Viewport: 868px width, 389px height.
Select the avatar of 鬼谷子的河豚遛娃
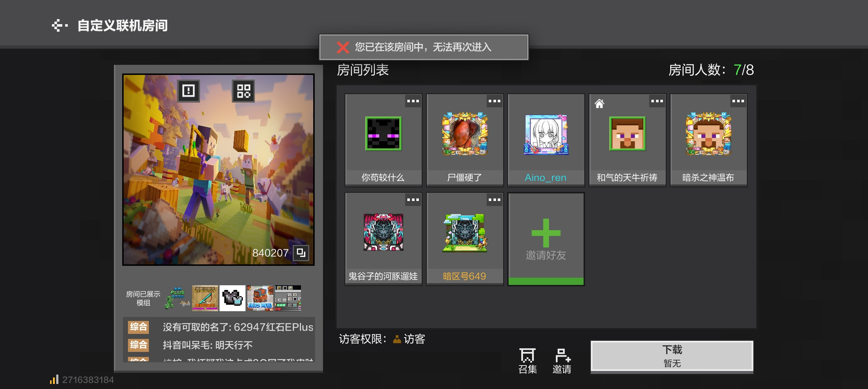(x=383, y=232)
